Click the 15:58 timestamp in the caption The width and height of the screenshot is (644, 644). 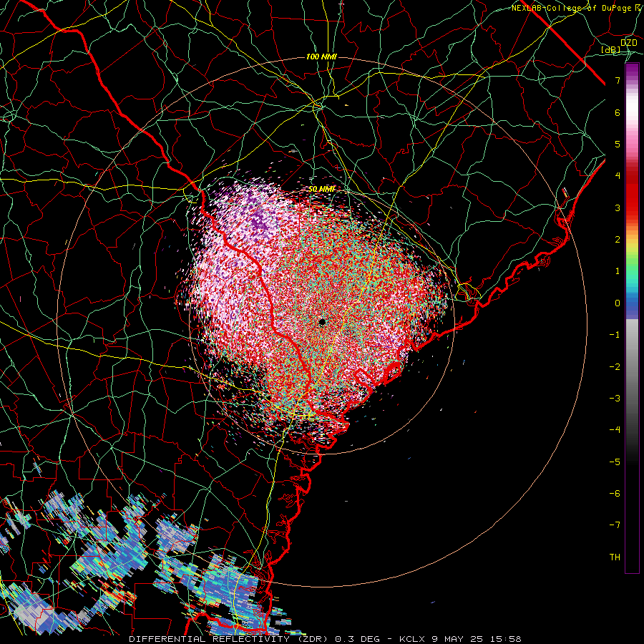[507, 639]
